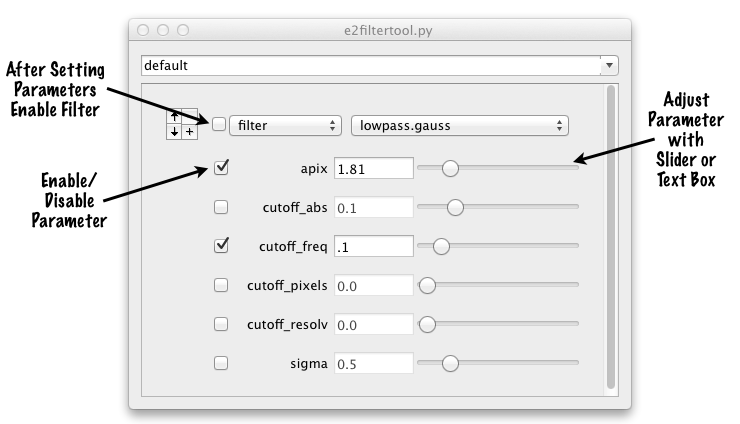
Task: Open the default preset dropdown arrow
Action: click(609, 66)
